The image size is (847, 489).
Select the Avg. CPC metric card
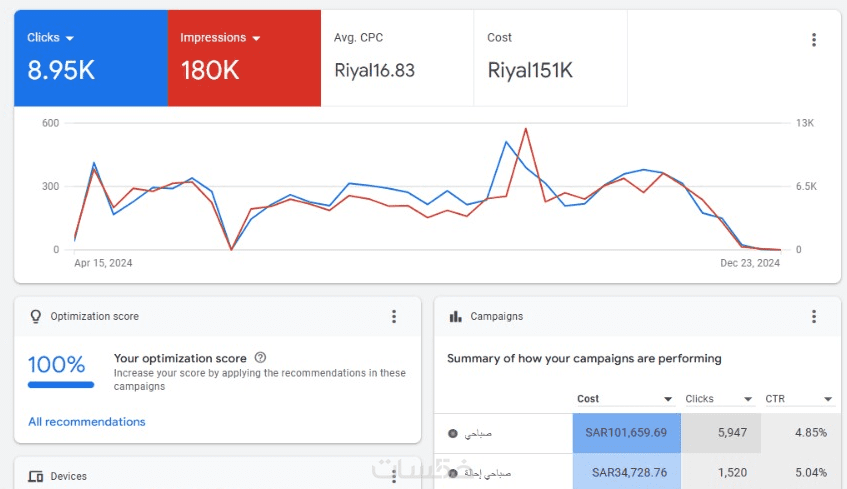pos(397,56)
